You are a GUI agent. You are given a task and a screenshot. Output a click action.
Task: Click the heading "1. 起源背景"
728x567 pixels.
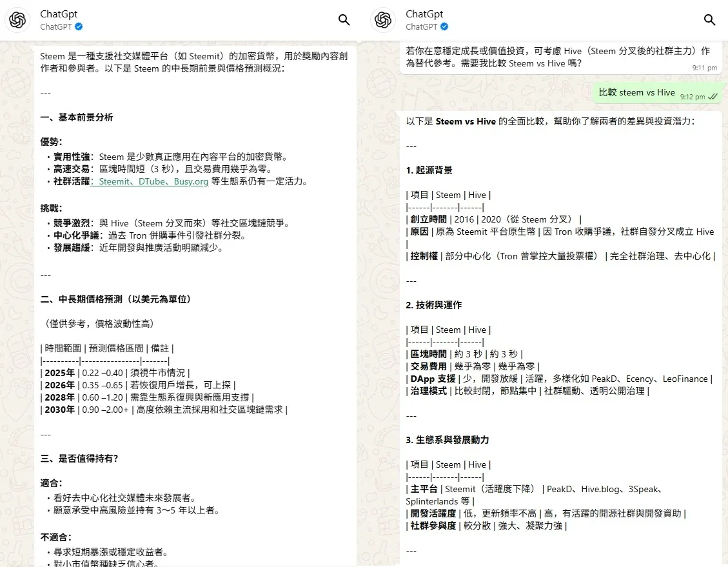pyautogui.click(x=429, y=170)
